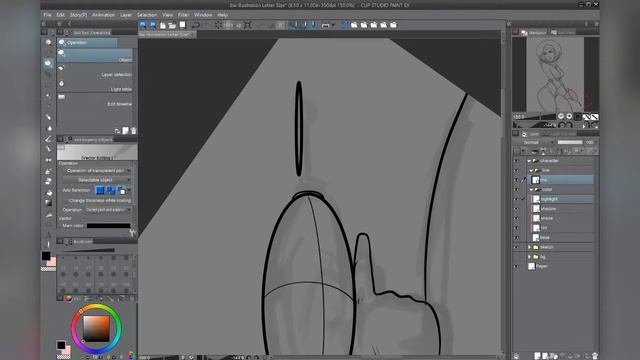
Task: Expand the bg folder arrow
Action: coord(529,257)
